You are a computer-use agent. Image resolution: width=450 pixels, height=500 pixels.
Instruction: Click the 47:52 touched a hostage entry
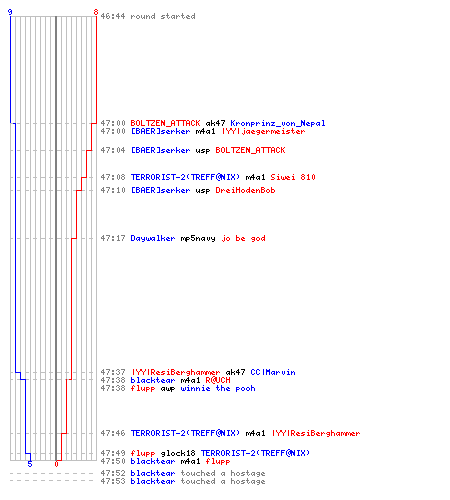(x=183, y=473)
